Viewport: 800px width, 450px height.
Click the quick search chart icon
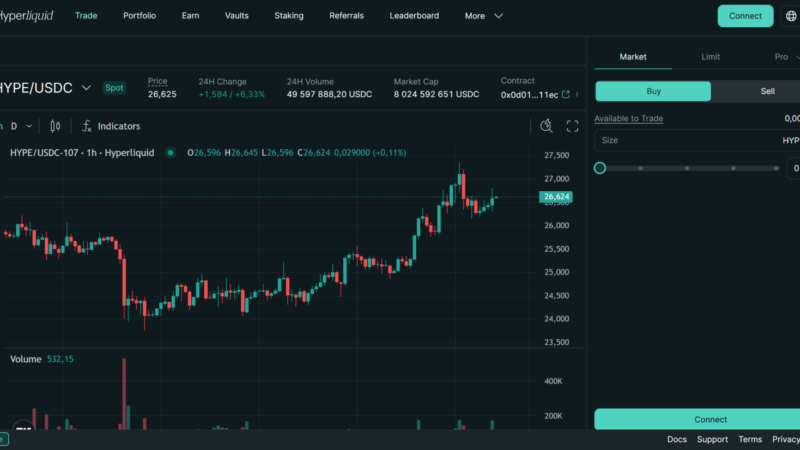point(546,126)
